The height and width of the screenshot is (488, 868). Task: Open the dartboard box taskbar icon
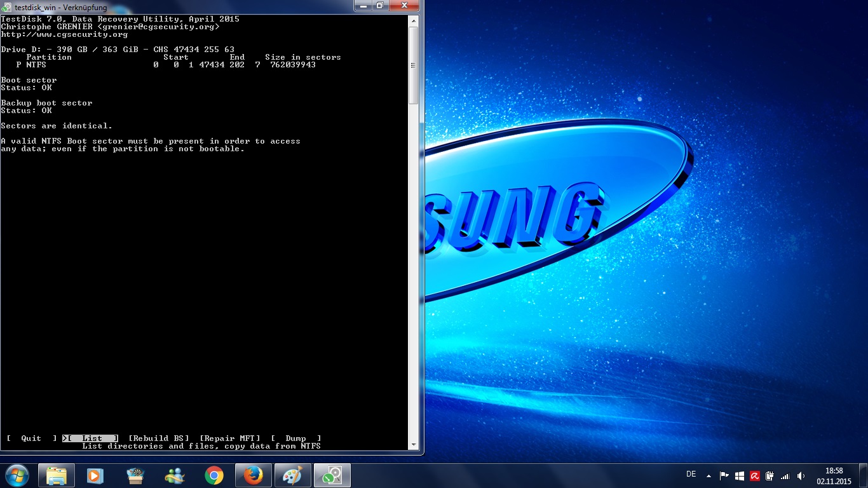135,475
